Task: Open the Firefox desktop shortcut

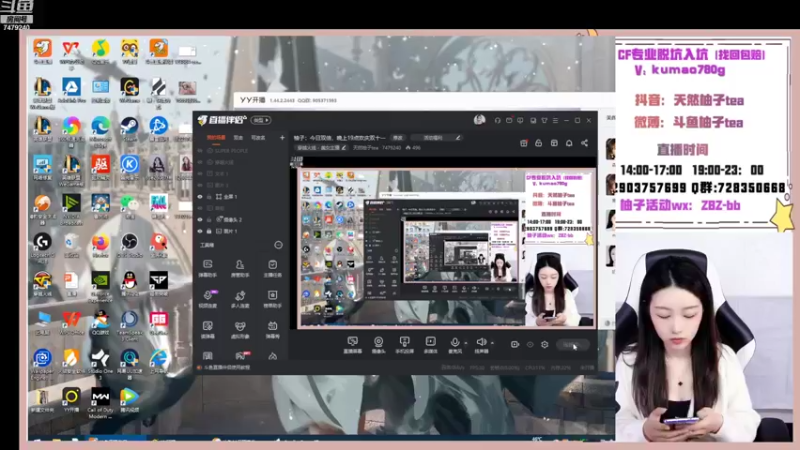Action: tap(101, 244)
